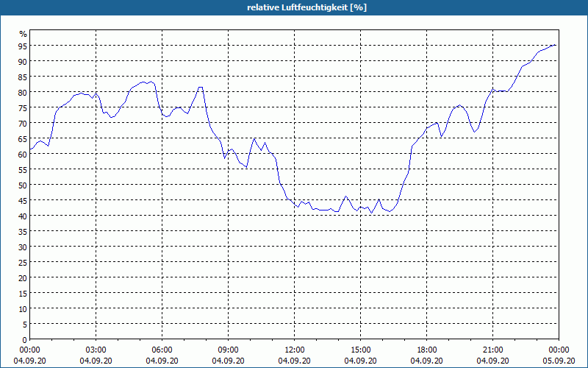588x368 pixels.
Task: Select the y-axis value 65
Action: (x=23, y=138)
